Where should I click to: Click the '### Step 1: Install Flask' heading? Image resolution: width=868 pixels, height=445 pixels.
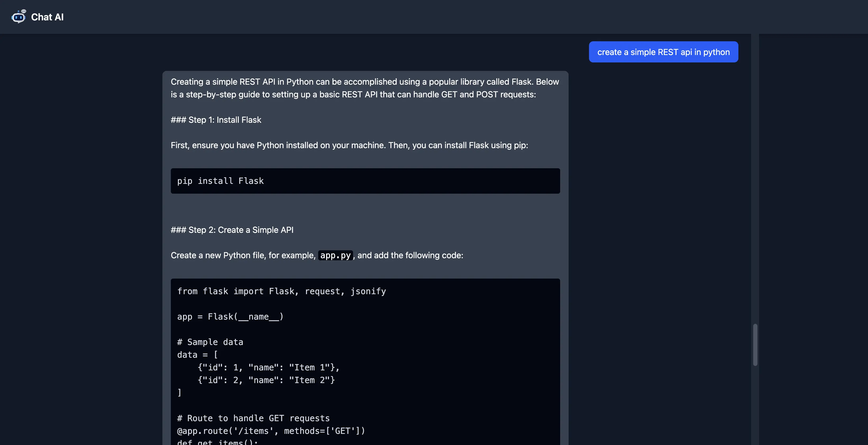(x=216, y=120)
